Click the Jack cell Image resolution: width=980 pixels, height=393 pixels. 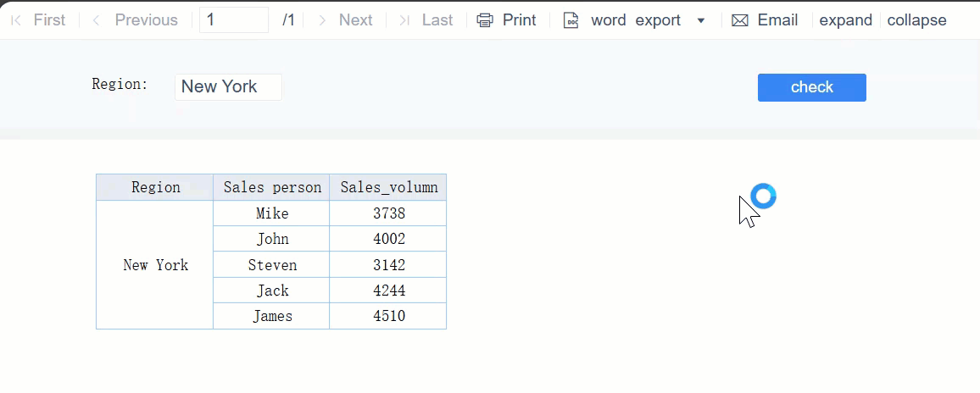point(272,291)
